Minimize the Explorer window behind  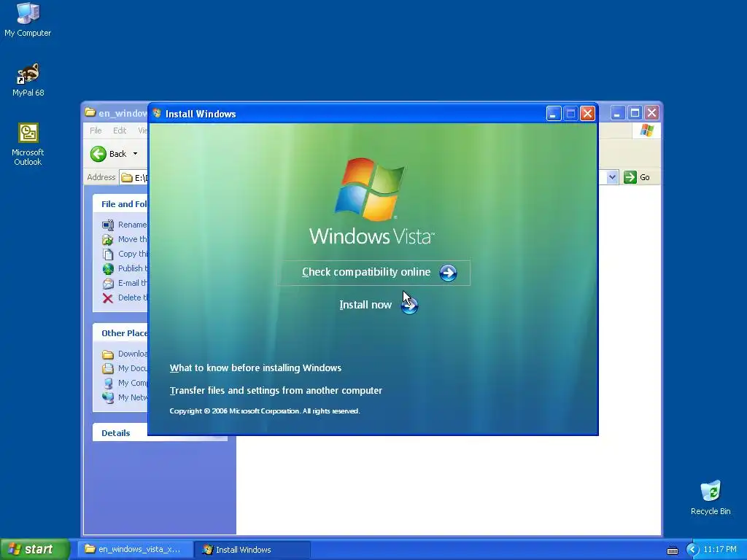pyautogui.click(x=617, y=113)
